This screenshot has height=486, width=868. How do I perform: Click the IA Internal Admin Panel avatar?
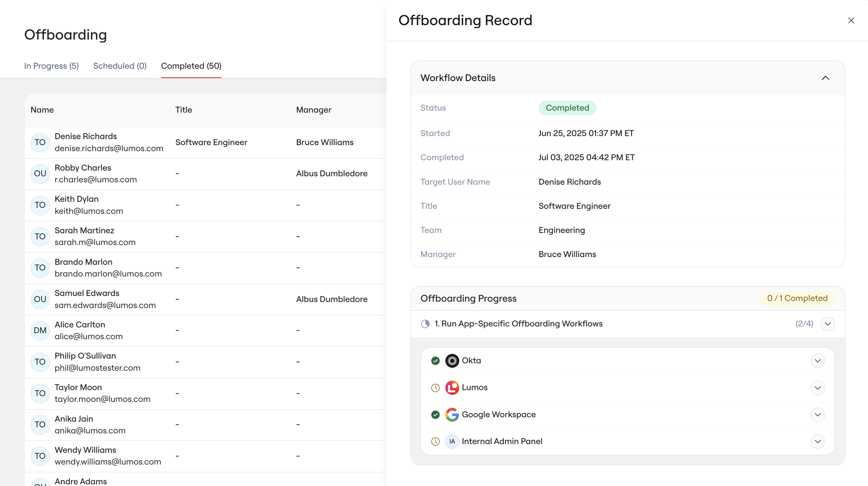coord(452,441)
